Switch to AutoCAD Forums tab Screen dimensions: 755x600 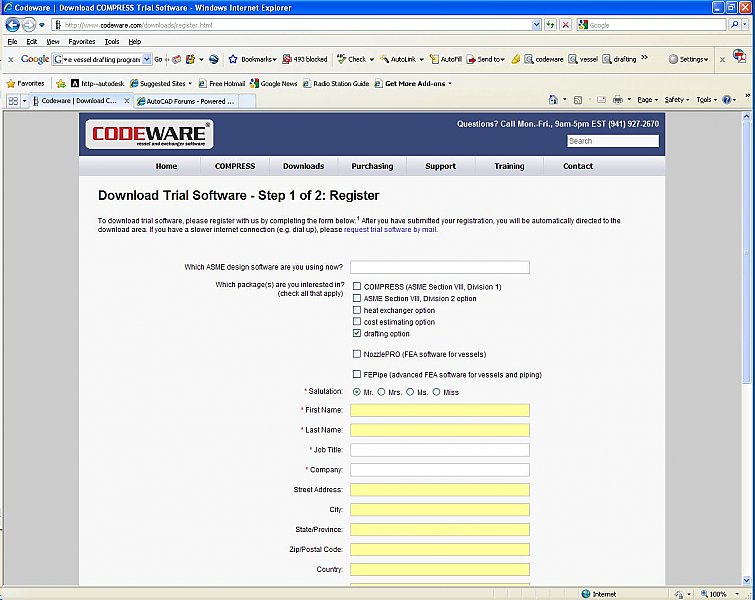pyautogui.click(x=186, y=101)
